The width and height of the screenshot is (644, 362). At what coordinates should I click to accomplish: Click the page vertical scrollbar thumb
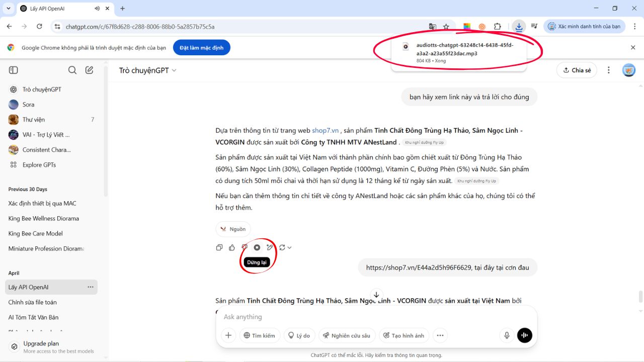point(640,297)
